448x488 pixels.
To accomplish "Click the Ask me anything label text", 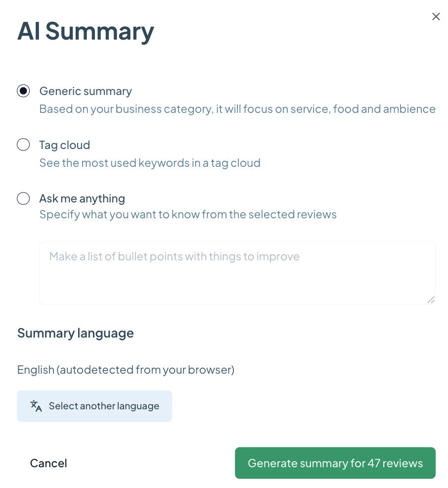I will pos(82,198).
